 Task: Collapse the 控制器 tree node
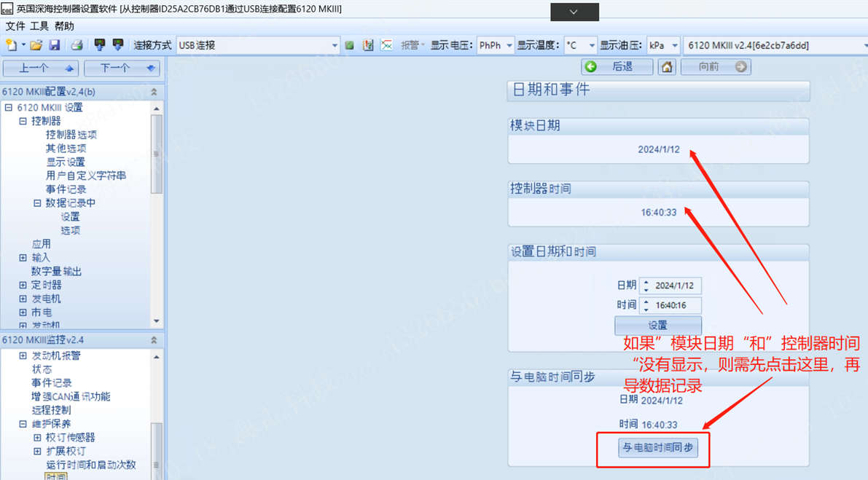pos(23,121)
